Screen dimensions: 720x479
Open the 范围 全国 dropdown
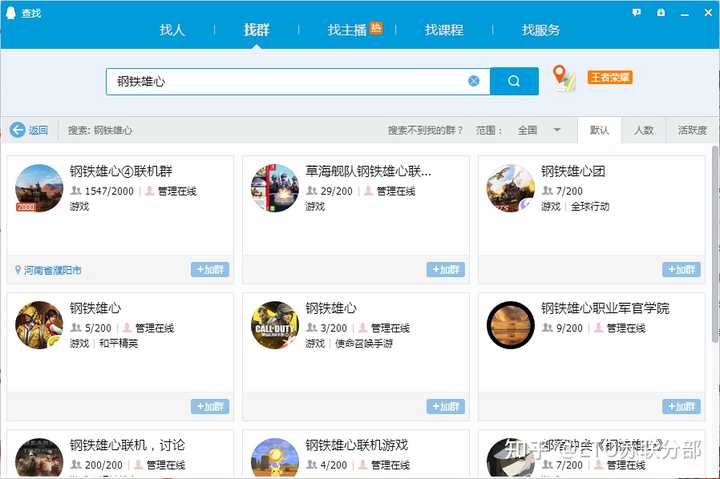coord(538,130)
